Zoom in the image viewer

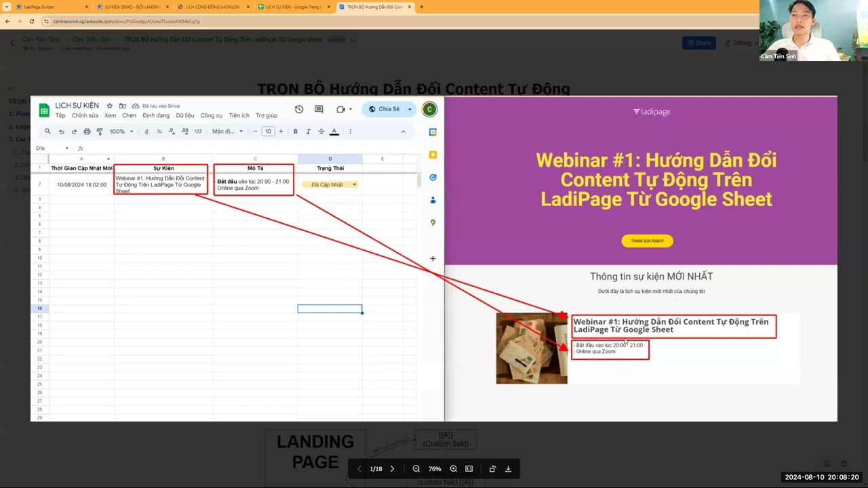click(x=454, y=469)
